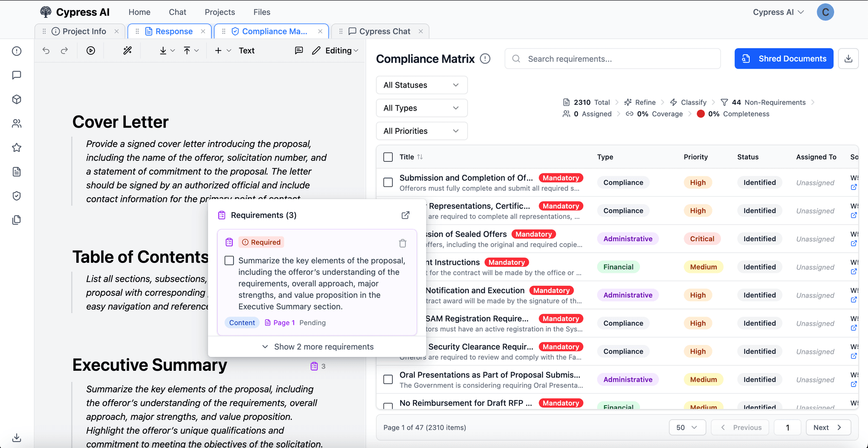Screen dimensions: 868x448
Task: Click the Classify step link
Action: (688, 102)
